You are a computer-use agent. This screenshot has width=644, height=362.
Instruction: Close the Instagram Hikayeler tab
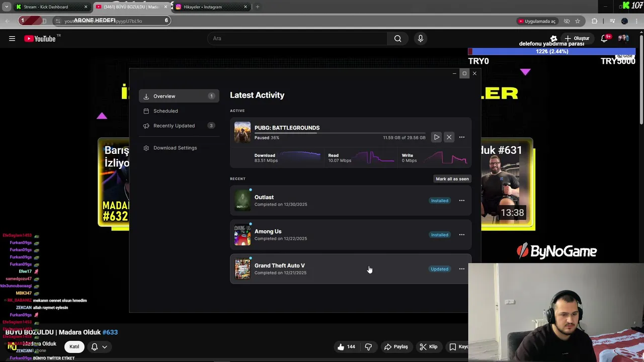coord(246,7)
